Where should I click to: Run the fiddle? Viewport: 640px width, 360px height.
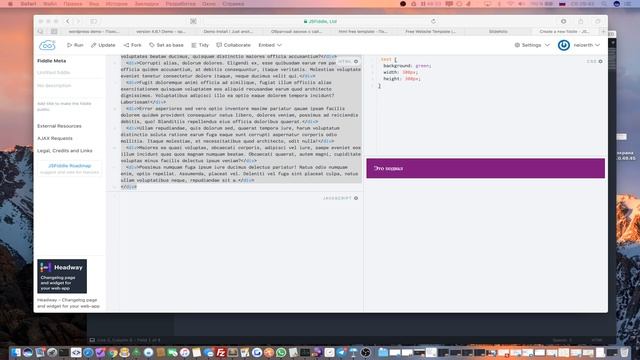click(x=75, y=45)
